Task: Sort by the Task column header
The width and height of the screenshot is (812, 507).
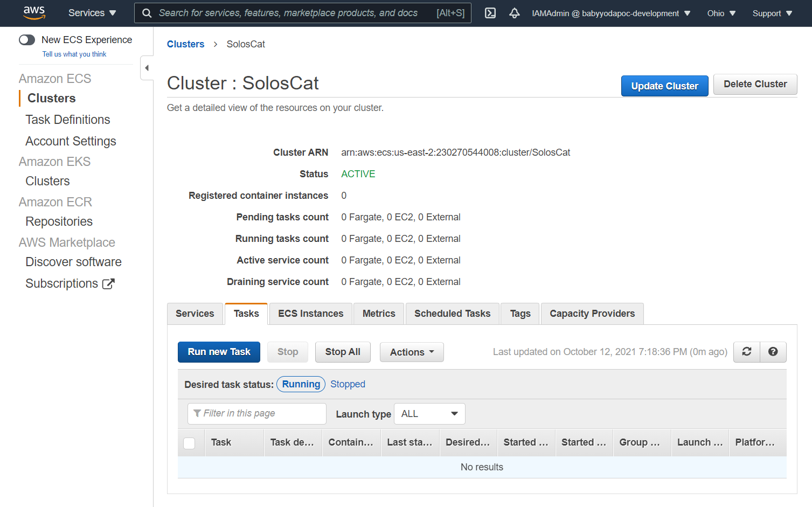Action: click(234, 442)
